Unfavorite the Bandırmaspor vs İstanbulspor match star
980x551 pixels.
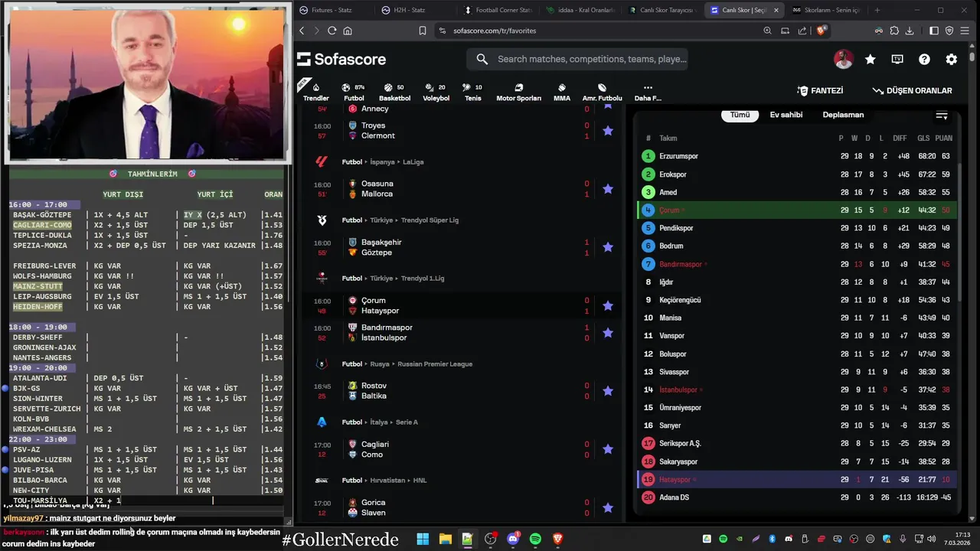click(x=608, y=333)
